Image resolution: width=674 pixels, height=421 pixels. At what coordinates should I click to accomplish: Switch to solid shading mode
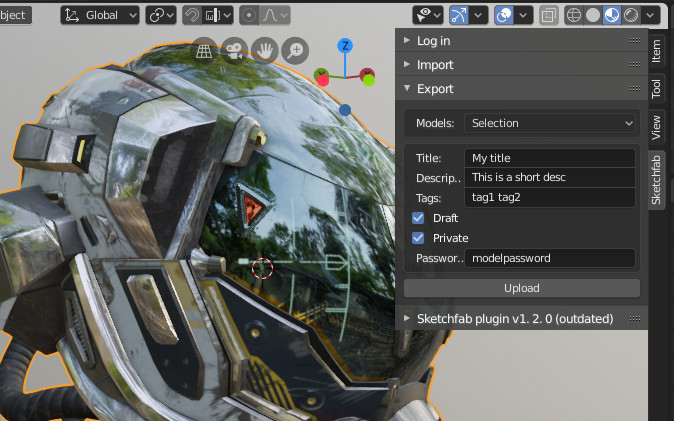tap(593, 15)
